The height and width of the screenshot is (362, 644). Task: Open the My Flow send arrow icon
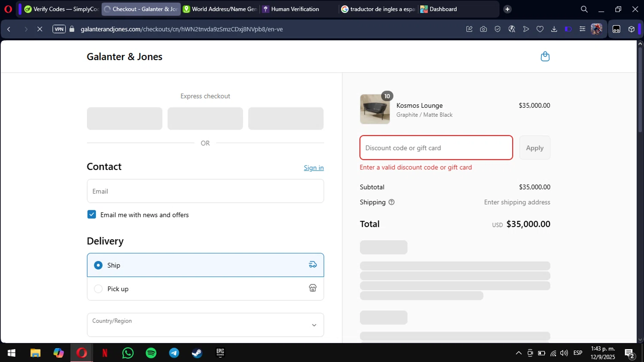point(526,29)
